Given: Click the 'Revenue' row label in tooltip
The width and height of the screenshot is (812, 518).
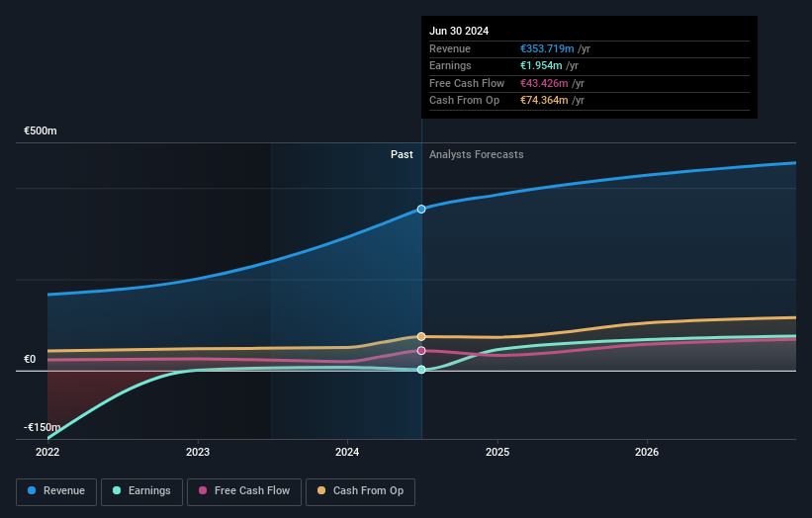Looking at the screenshot, I should coord(450,48).
